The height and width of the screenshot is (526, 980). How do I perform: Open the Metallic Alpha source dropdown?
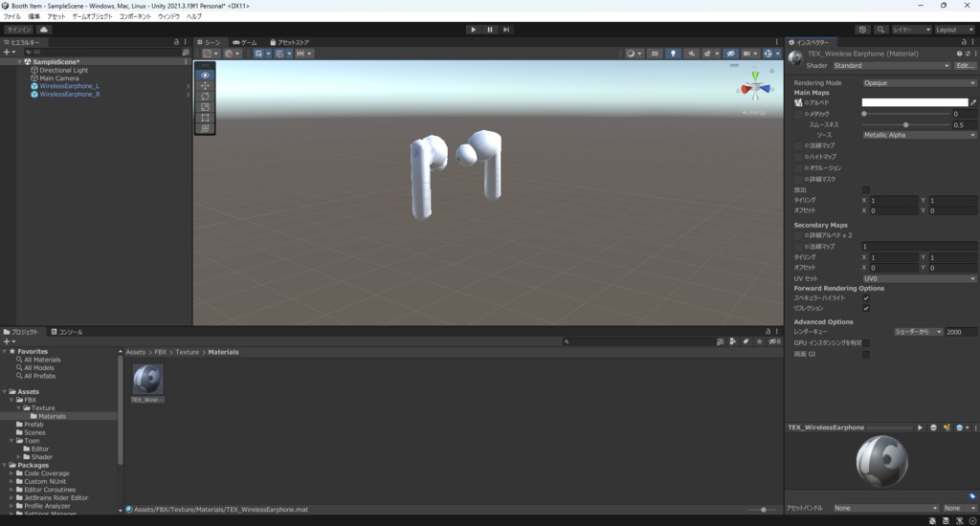tap(919, 135)
